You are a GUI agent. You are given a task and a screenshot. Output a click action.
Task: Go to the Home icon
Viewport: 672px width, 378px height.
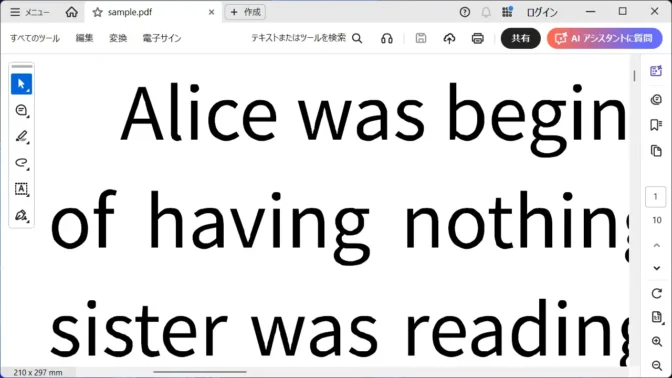click(72, 12)
